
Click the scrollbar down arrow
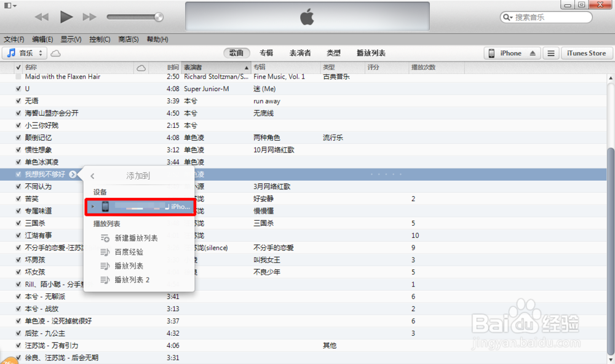(x=611, y=359)
